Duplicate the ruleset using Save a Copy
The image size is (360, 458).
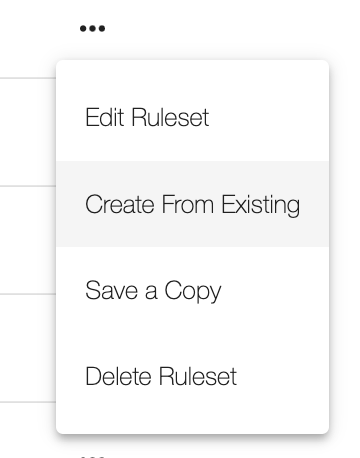click(x=193, y=290)
